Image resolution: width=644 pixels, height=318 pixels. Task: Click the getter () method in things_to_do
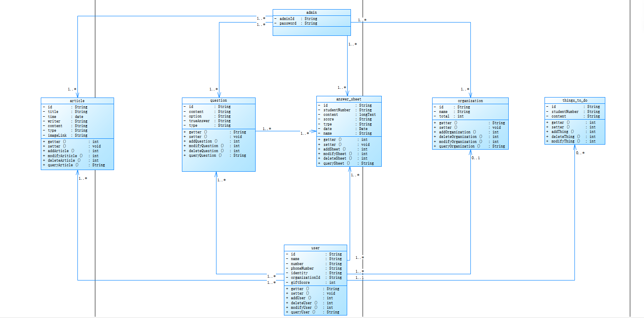pyautogui.click(x=571, y=123)
